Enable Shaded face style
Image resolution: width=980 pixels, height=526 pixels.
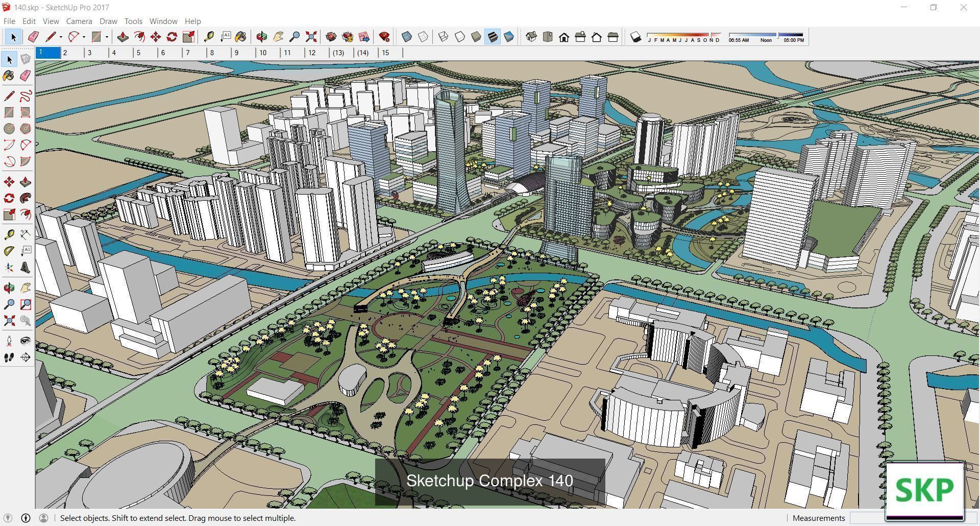[x=476, y=37]
